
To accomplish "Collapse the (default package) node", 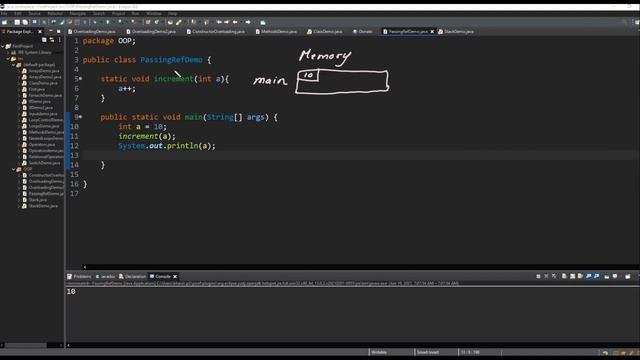I will [x=13, y=64].
